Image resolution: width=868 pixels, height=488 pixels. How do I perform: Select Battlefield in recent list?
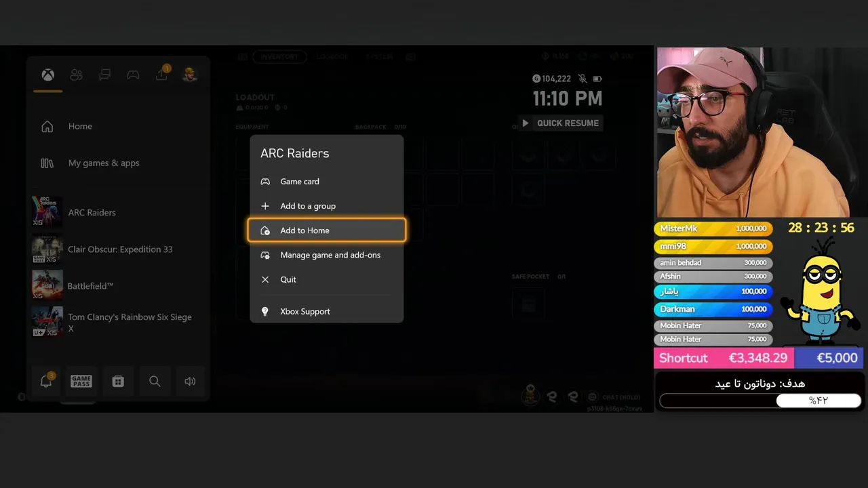tap(119, 285)
